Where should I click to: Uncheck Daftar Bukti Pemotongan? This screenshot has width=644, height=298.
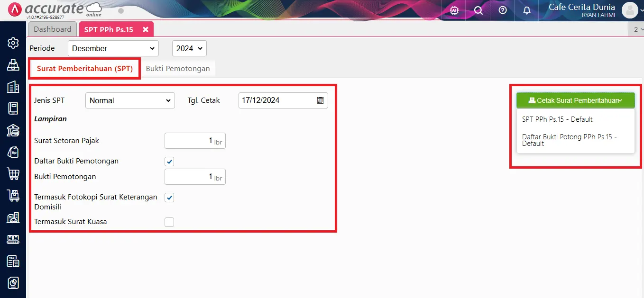[169, 161]
